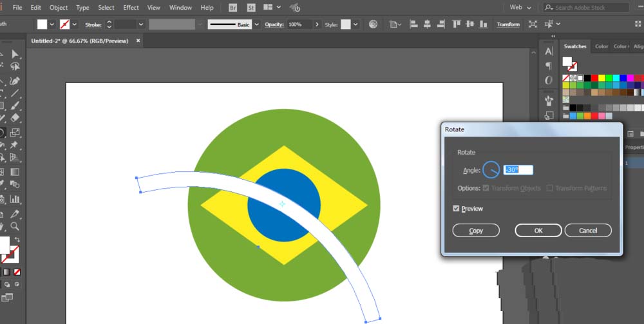The height and width of the screenshot is (324, 644).
Task: Open the Type menu
Action: [x=82, y=7]
